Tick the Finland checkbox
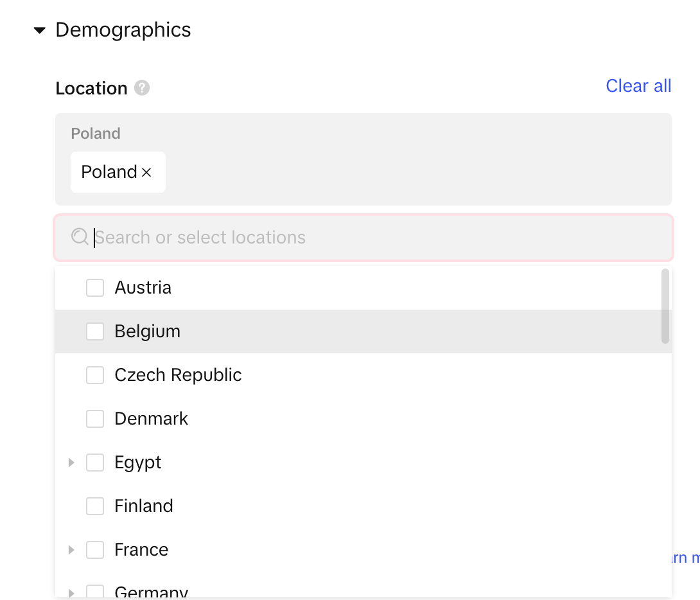700x600 pixels. click(x=95, y=506)
